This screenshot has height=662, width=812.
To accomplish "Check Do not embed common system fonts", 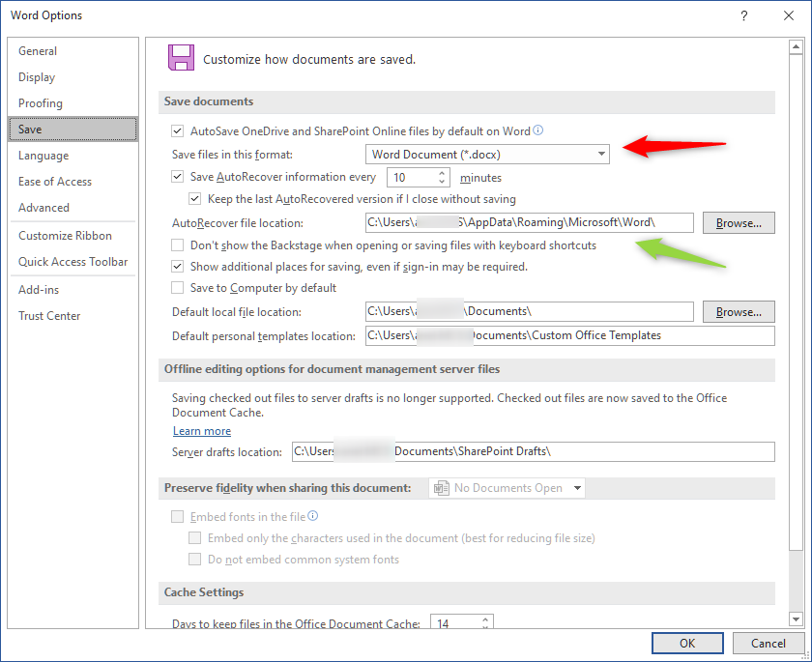I will click(x=194, y=559).
